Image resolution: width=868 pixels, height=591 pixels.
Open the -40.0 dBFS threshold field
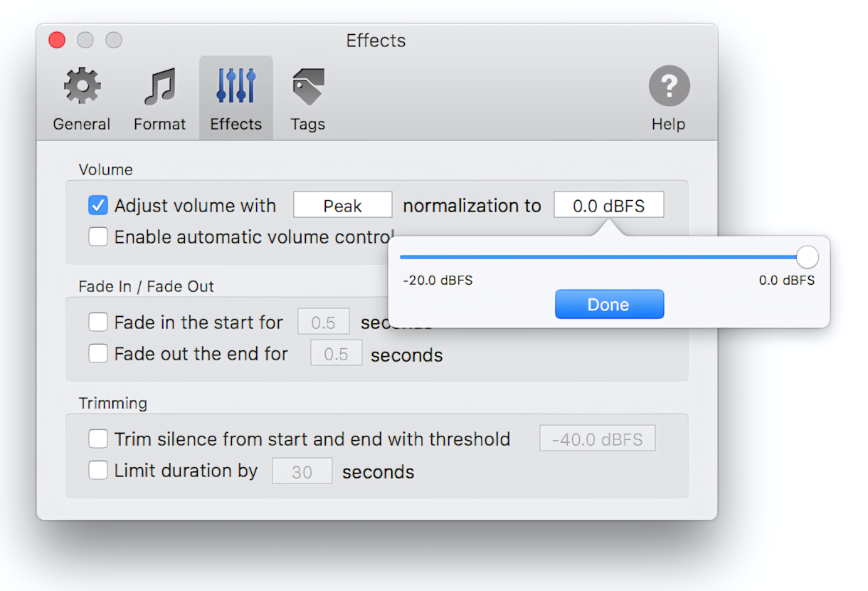598,439
